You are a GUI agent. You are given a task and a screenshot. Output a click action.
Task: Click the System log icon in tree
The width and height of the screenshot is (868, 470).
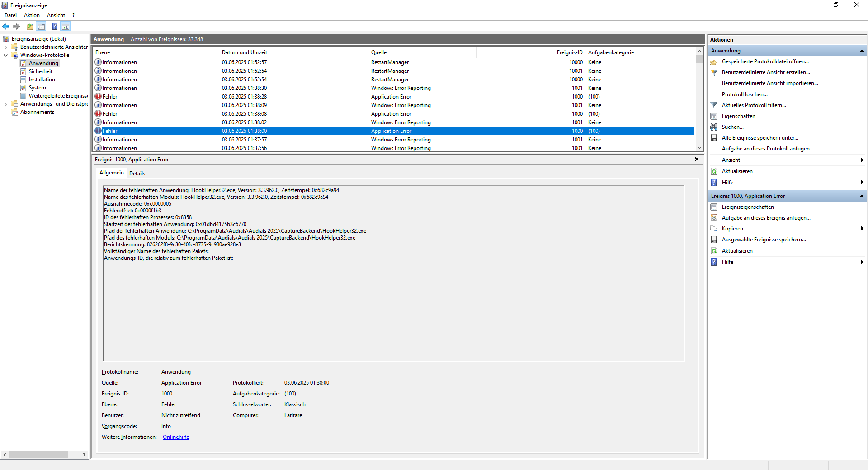(x=23, y=88)
